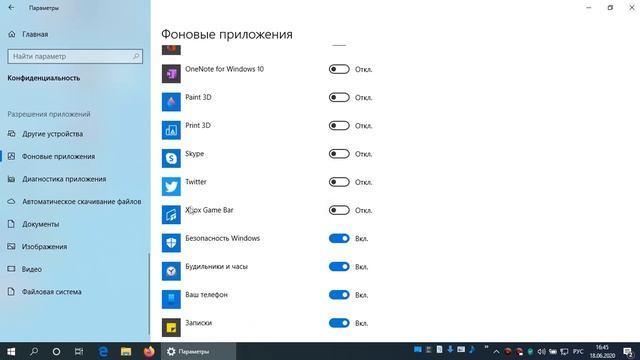Turn on Paint 3D background toggle

339,98
